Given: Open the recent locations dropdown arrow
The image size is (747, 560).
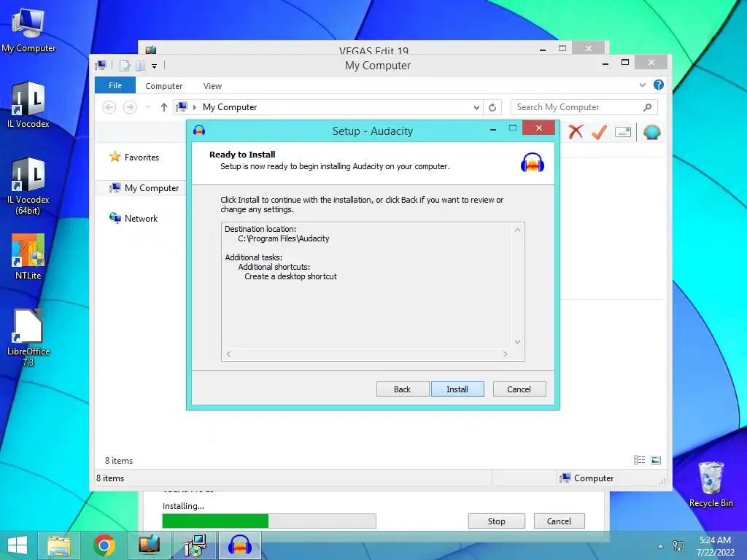Looking at the screenshot, I should [x=148, y=107].
